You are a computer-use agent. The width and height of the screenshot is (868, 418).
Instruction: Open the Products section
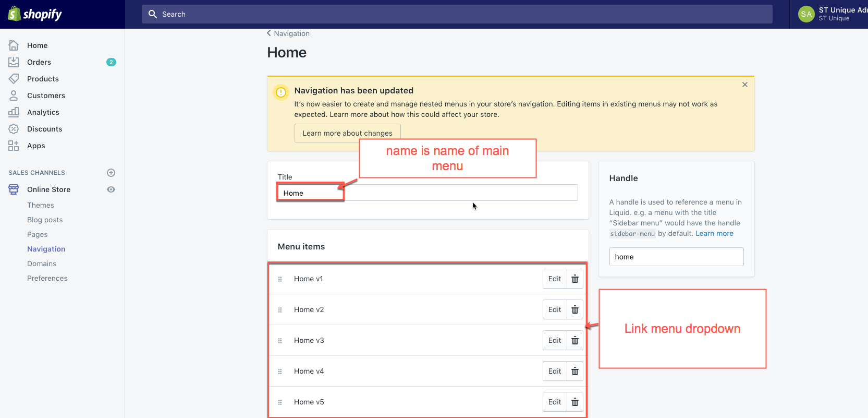coord(43,79)
